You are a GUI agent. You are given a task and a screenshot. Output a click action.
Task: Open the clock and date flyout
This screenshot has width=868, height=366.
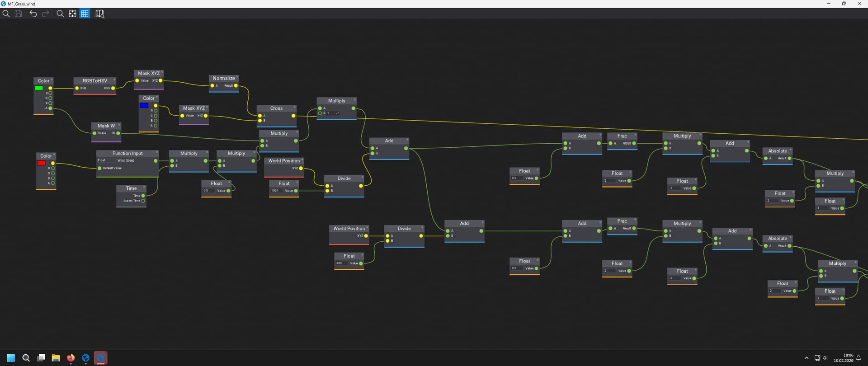[844, 358]
